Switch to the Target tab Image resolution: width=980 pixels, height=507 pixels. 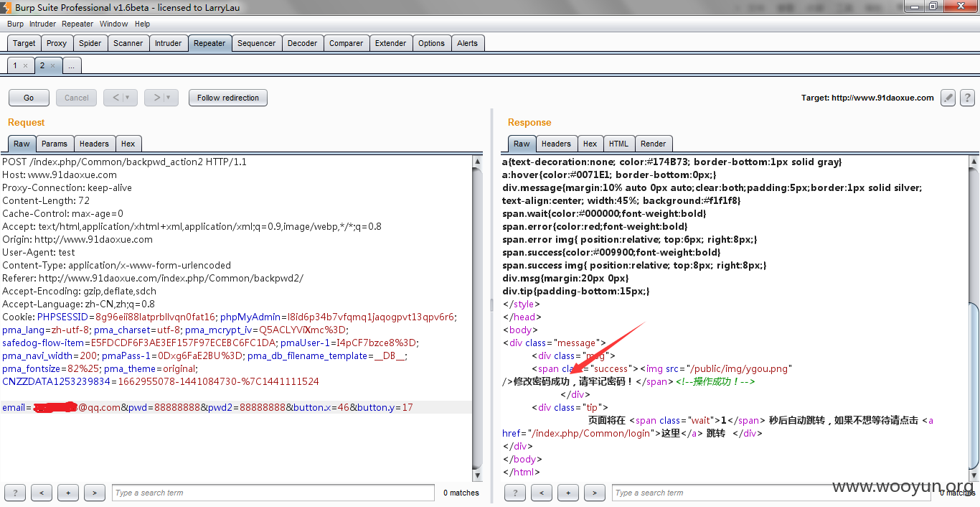pos(24,43)
